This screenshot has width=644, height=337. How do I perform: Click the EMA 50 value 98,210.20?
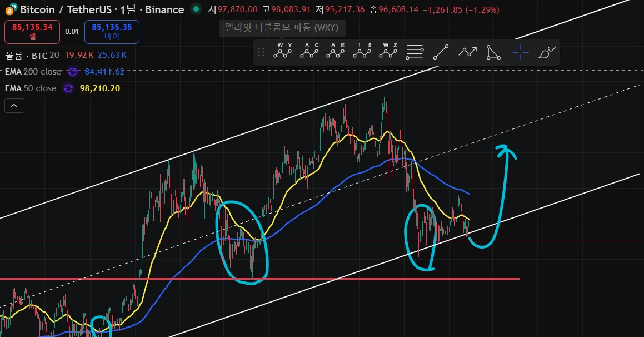[x=100, y=88]
